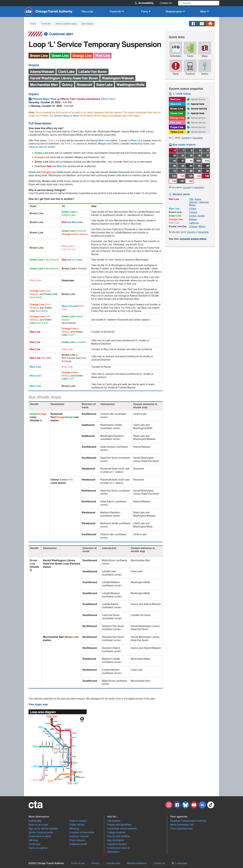This screenshot has height=868, width=243.
Task: Open O'Hare elevator alert link
Action: click(192, 209)
